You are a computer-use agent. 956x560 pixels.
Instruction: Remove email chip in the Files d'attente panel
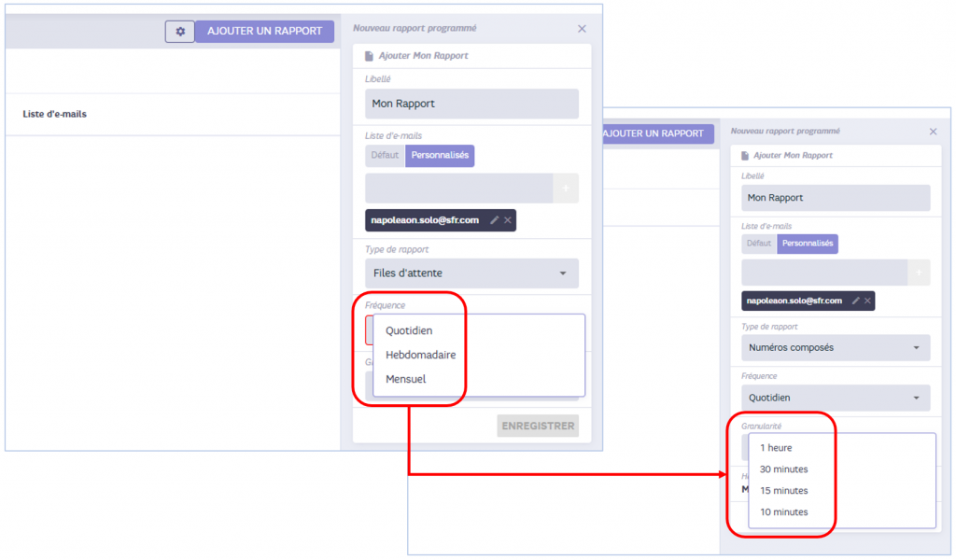(x=507, y=220)
